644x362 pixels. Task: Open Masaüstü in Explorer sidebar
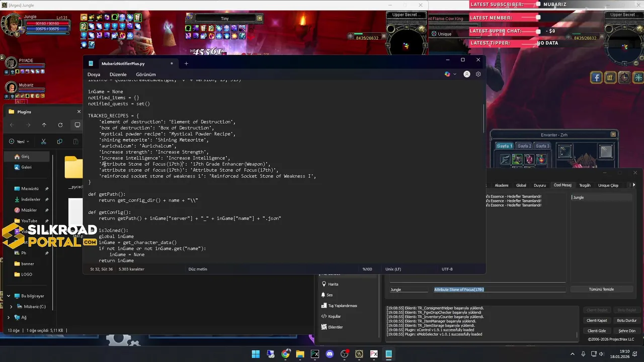click(x=30, y=189)
